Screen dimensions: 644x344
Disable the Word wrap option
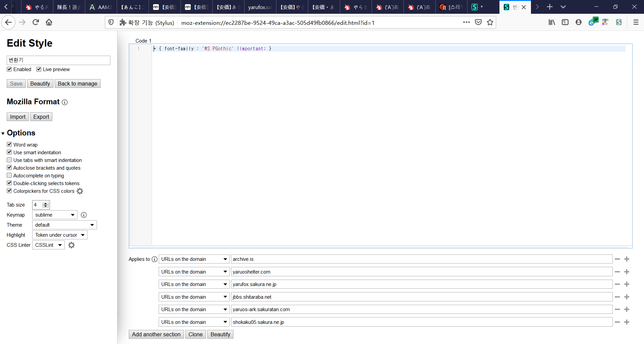point(9,145)
